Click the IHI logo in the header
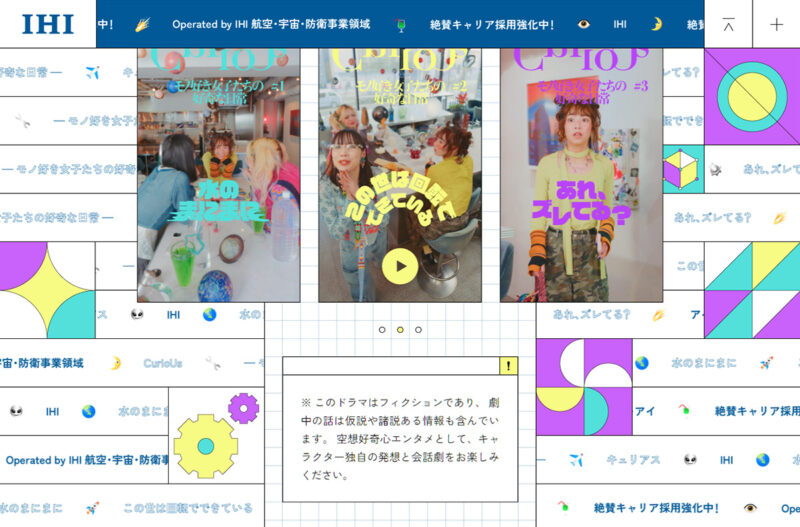Image resolution: width=800 pixels, height=527 pixels. [x=47, y=24]
